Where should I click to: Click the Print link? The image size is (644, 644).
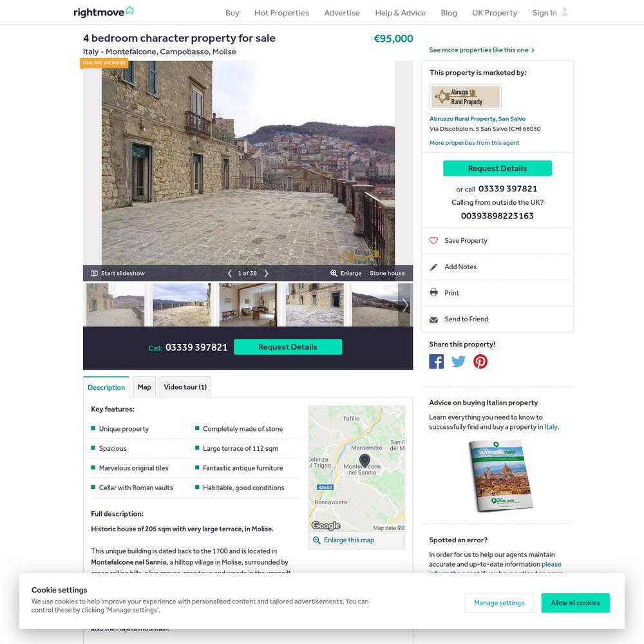tap(451, 293)
